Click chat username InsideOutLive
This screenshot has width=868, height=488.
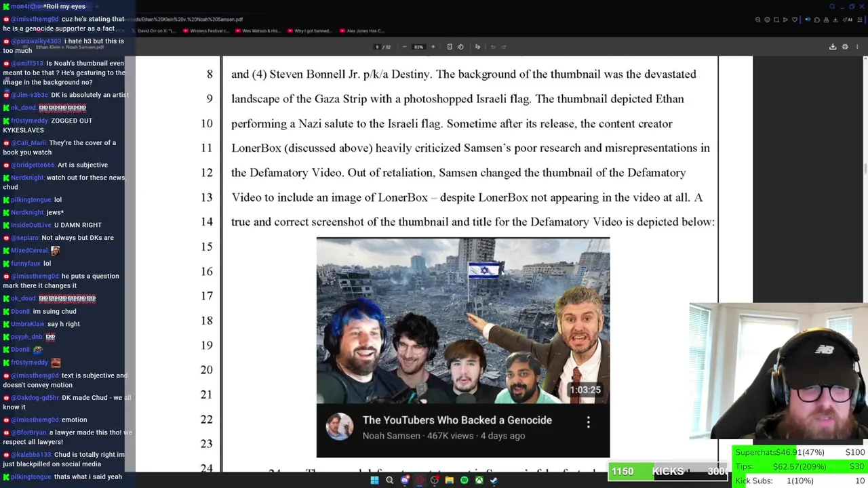click(31, 225)
